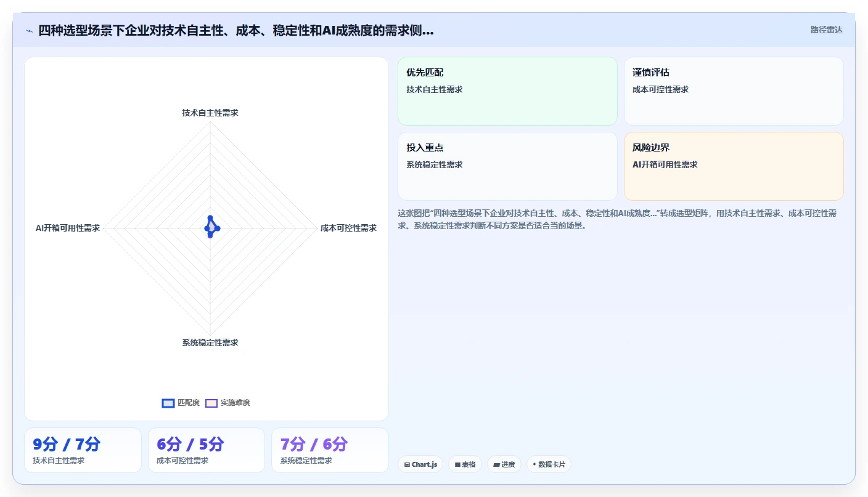Click the description paragraph starting 这张图把

click(617, 219)
